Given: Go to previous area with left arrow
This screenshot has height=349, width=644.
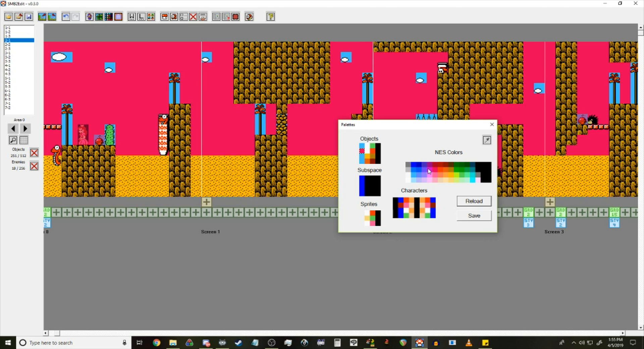Looking at the screenshot, I should (13, 129).
